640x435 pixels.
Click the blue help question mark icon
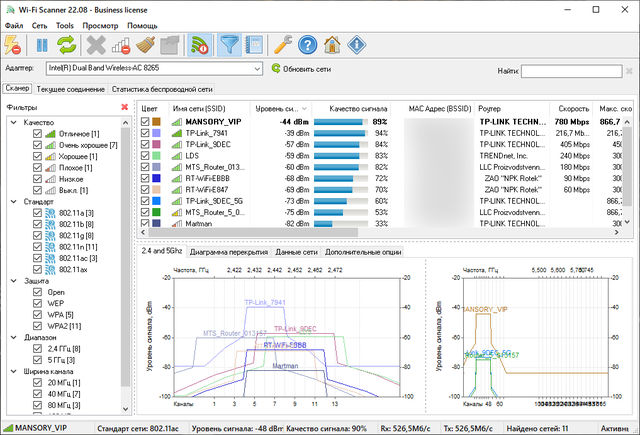308,44
